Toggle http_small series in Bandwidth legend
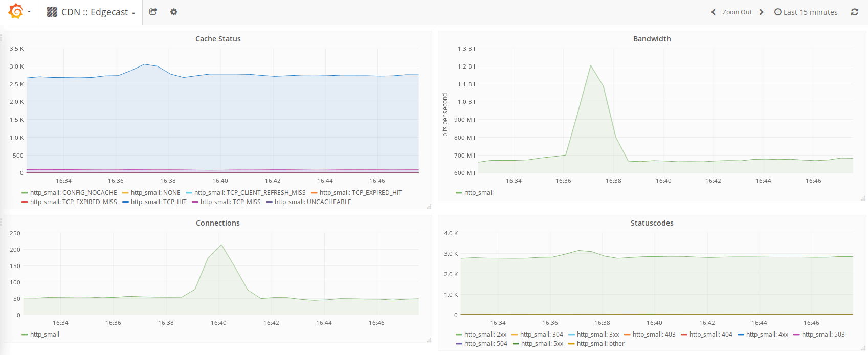This screenshot has width=868, height=355. [x=479, y=193]
